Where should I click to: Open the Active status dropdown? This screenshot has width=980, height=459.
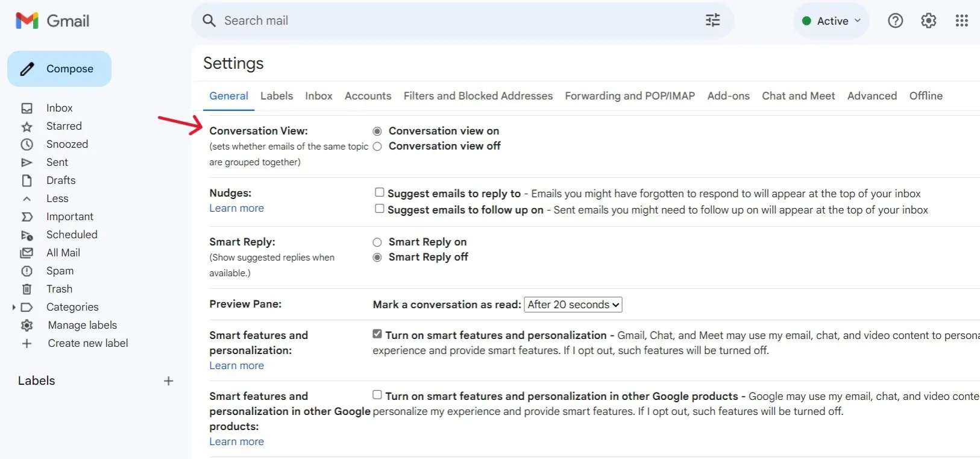point(831,21)
